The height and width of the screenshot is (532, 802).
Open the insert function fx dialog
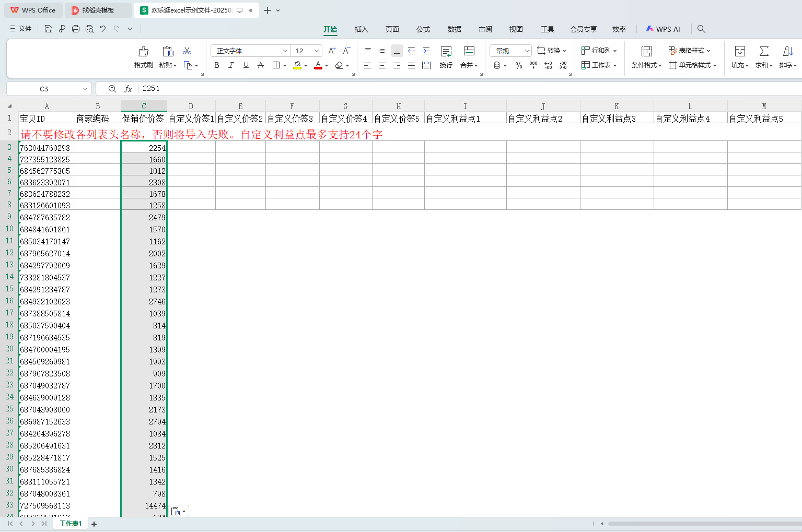tap(128, 89)
